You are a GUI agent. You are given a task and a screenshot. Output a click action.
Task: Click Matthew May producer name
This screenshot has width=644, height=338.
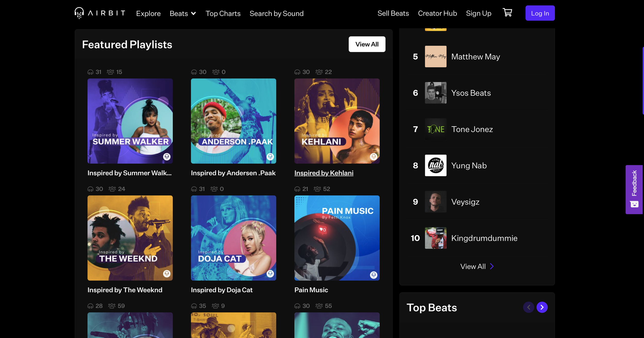pos(476,57)
